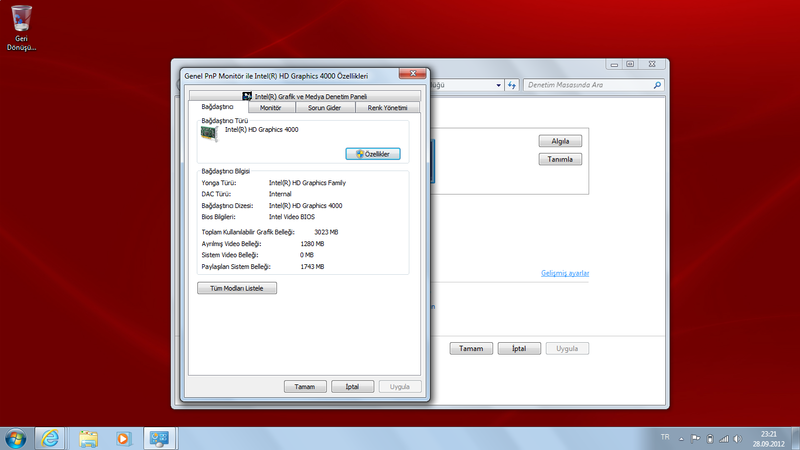This screenshot has height=450, width=800.
Task: Click the search magnifier in the Control Panel
Action: coord(657,85)
